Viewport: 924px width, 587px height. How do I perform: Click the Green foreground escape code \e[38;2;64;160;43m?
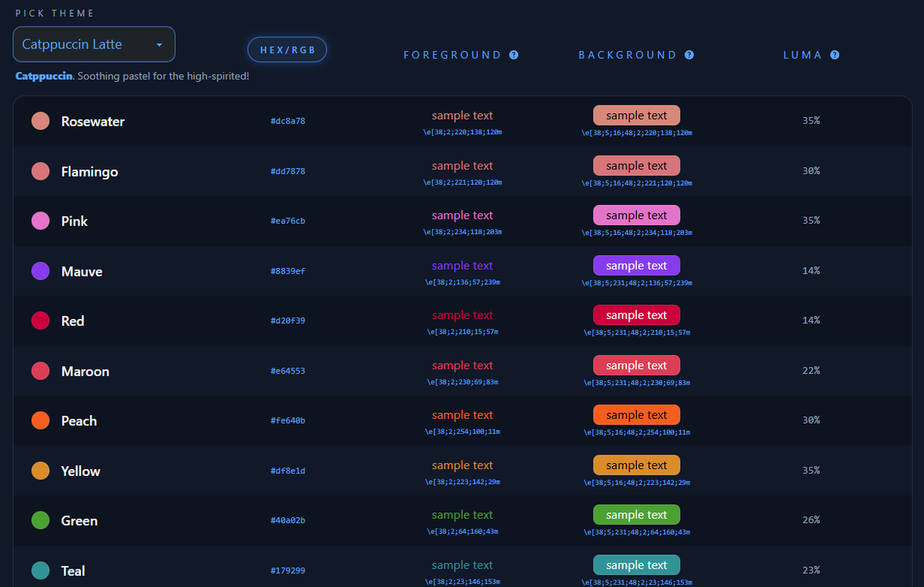click(463, 532)
